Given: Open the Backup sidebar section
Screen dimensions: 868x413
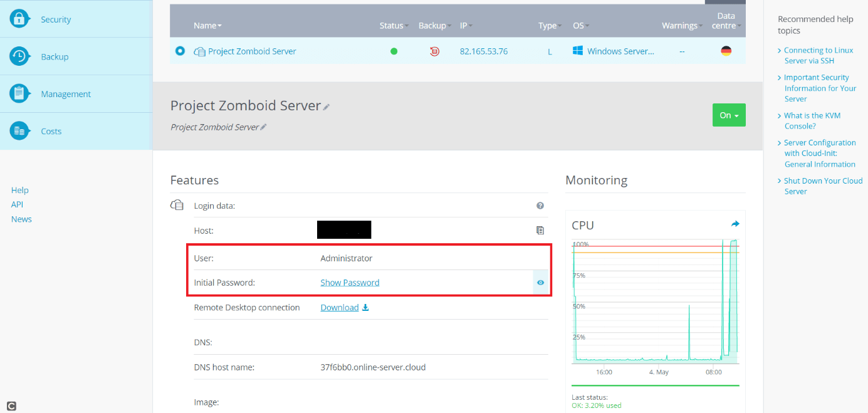Looking at the screenshot, I should coord(76,56).
